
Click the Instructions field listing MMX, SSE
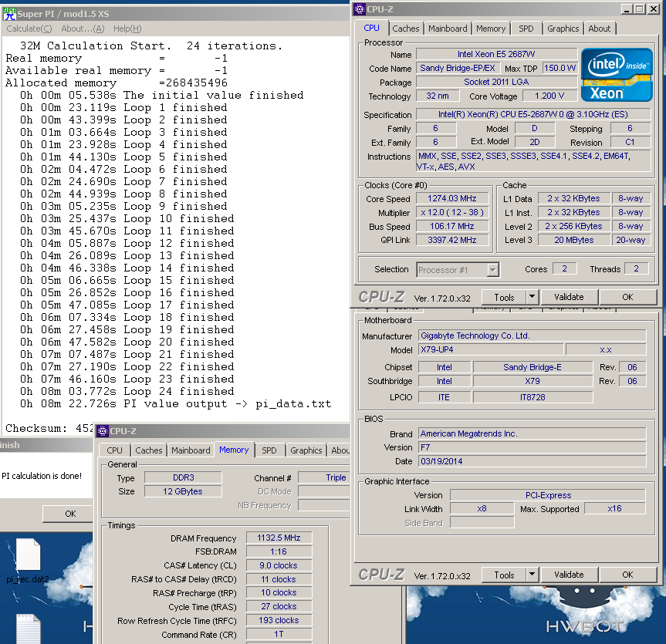click(533, 161)
